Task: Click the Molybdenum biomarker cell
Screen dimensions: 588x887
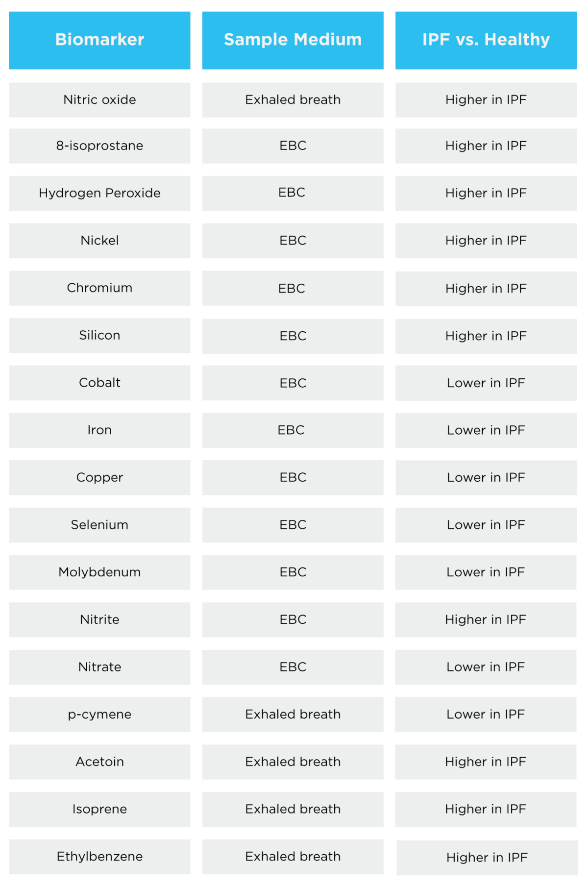Action: pyautogui.click(x=99, y=572)
